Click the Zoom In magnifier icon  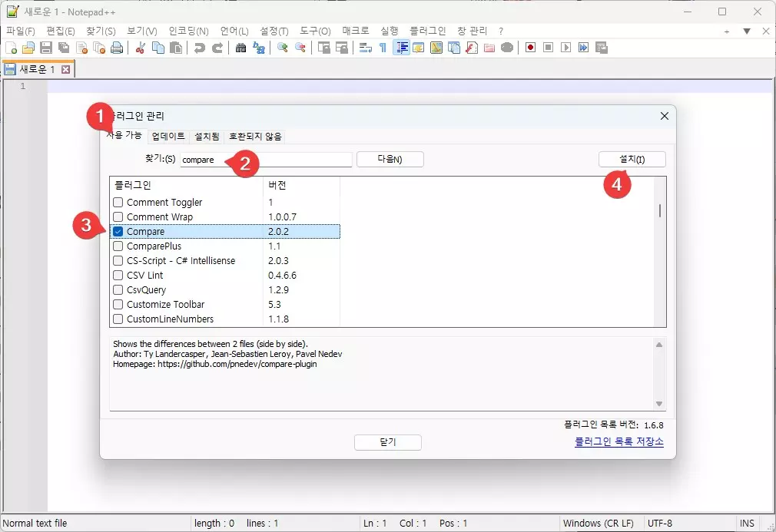click(282, 48)
